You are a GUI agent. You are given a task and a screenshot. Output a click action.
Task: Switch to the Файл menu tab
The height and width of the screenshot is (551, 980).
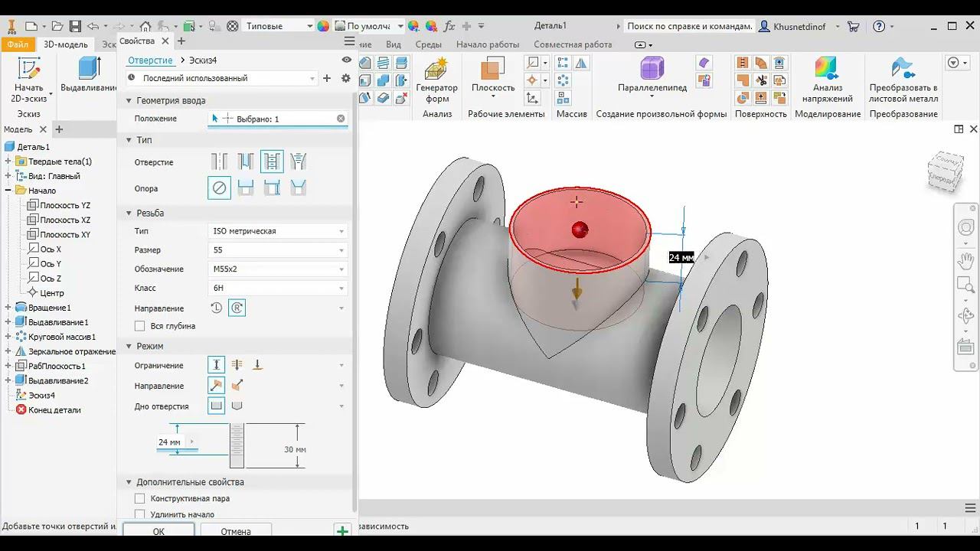tap(18, 44)
